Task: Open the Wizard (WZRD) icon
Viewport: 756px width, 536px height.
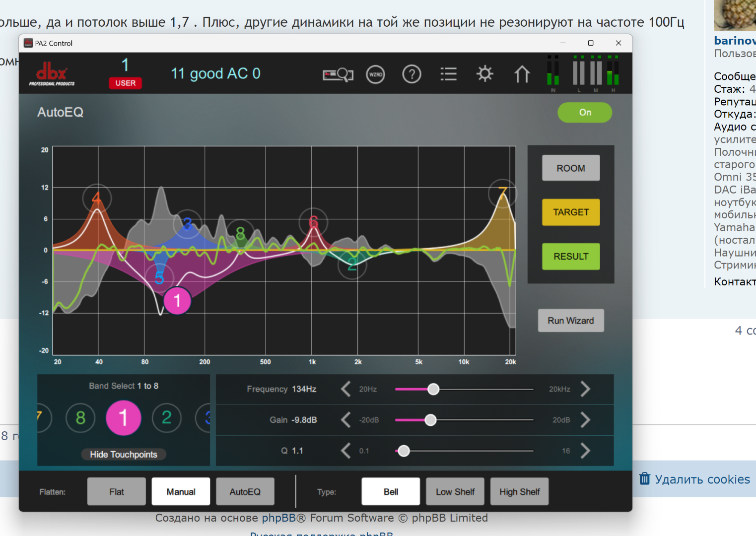Action: click(x=375, y=74)
